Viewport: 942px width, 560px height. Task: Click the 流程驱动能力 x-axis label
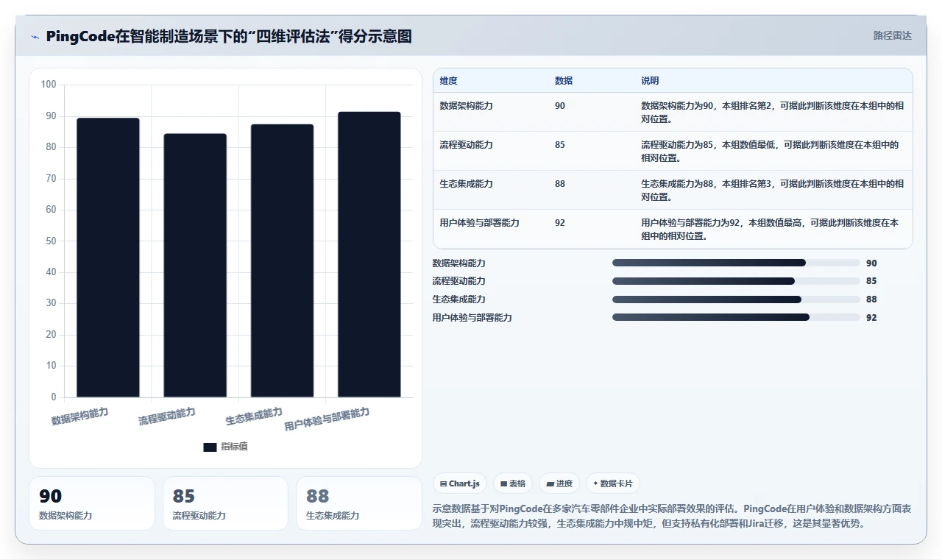(166, 417)
